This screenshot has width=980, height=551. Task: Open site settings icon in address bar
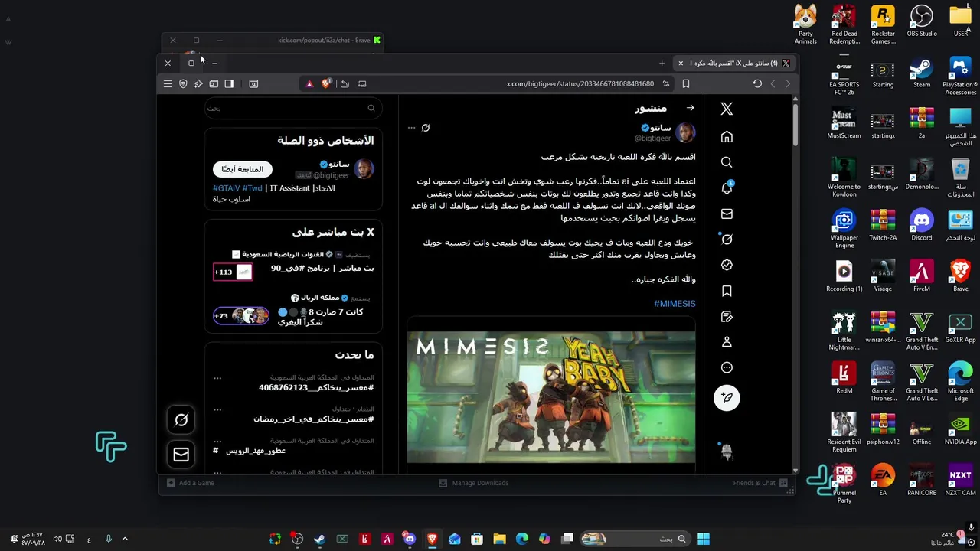click(666, 83)
